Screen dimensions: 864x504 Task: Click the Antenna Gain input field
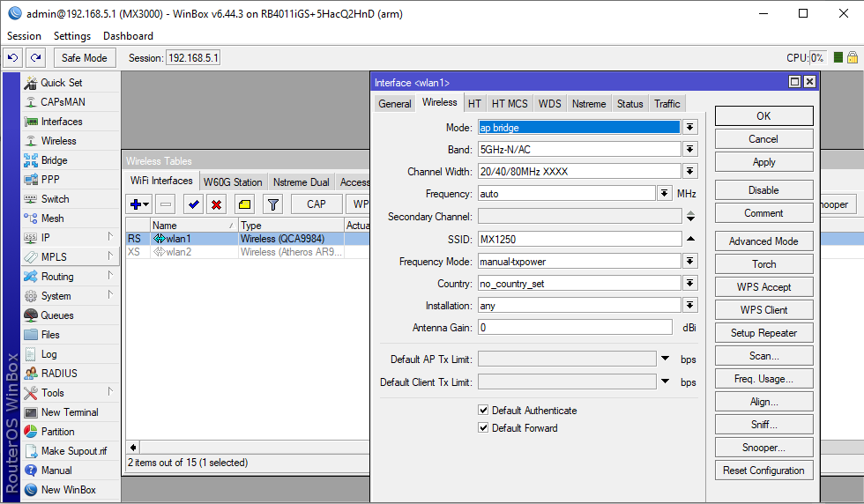tap(575, 327)
